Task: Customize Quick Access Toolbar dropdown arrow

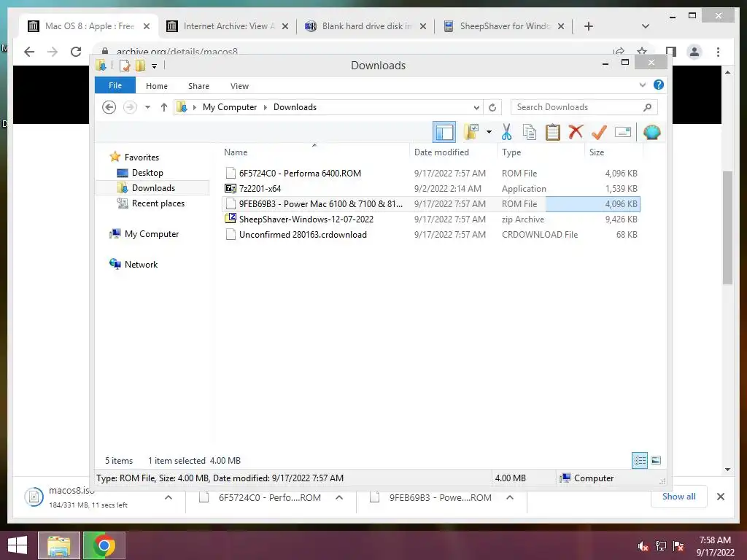Action: (155, 66)
